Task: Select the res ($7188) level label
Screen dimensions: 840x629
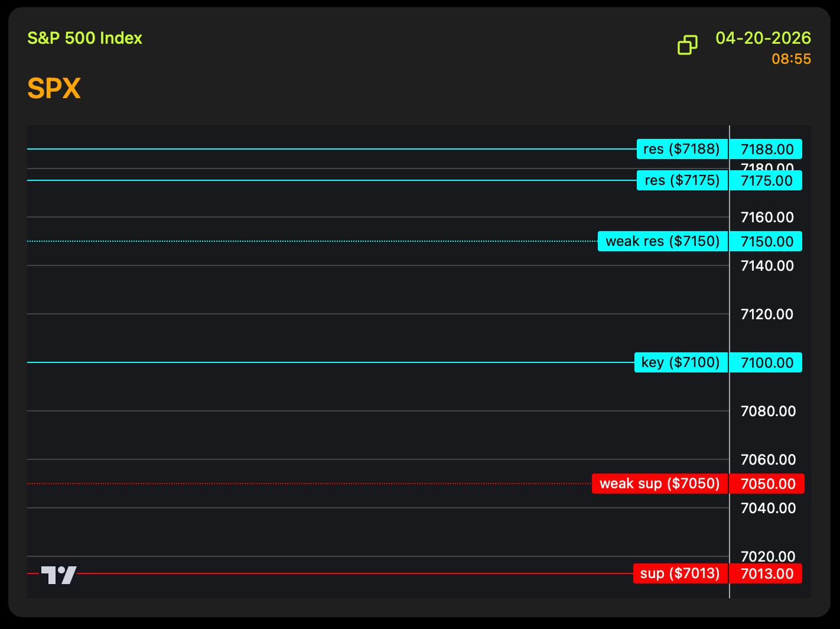Action: point(682,149)
